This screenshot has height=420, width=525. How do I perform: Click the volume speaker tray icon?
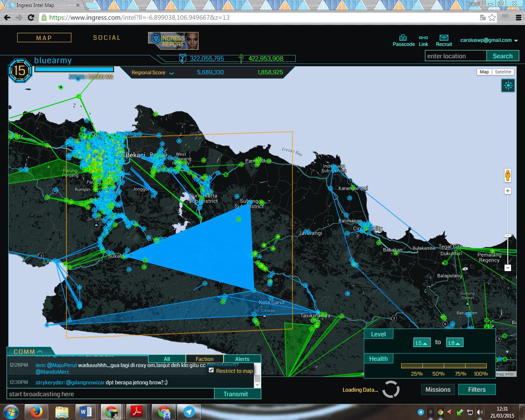coord(480,412)
